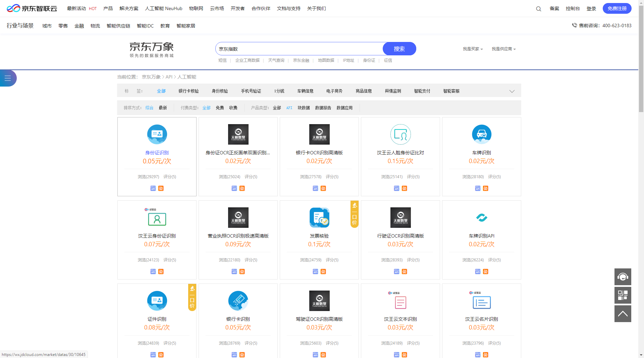Click 天眼数聚 logo of 银行卡OCR识别高清版
This screenshot has height=358, width=644.
[319, 134]
